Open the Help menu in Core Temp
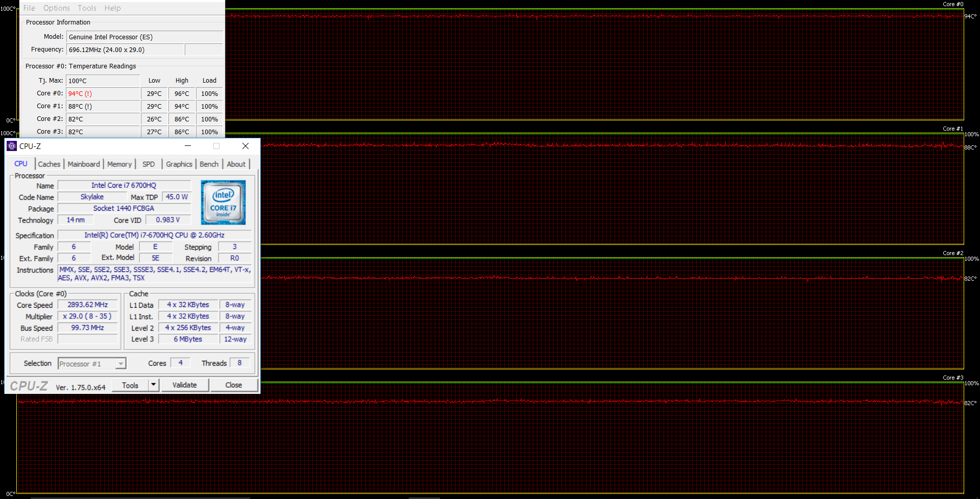This screenshot has width=980, height=499. click(x=112, y=8)
